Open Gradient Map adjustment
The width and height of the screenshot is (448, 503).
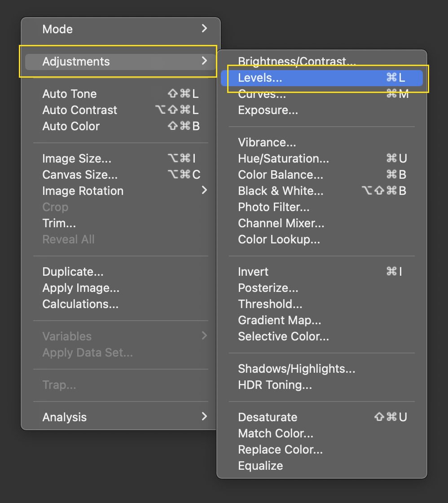tap(279, 320)
